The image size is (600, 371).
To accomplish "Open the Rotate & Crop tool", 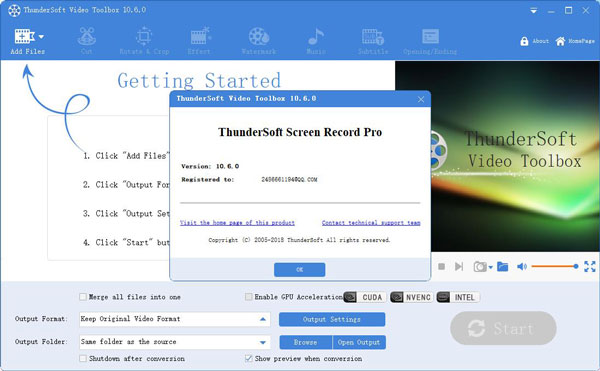I will click(144, 41).
